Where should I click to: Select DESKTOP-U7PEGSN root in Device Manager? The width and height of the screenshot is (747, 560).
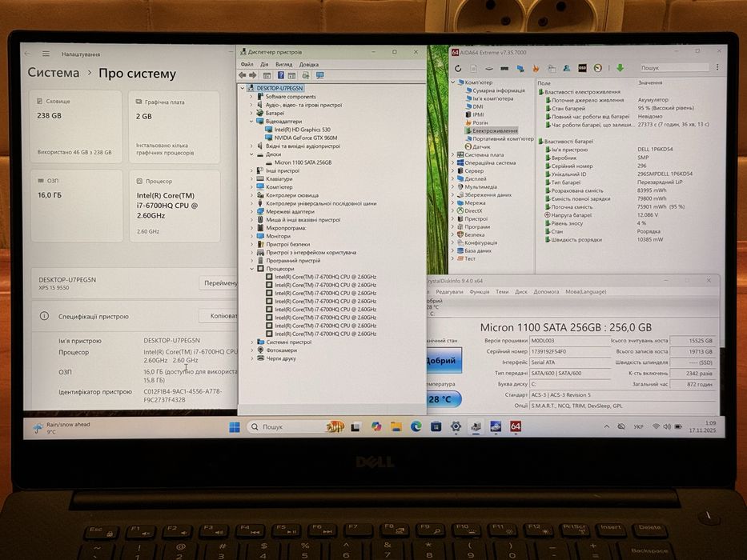(279, 88)
